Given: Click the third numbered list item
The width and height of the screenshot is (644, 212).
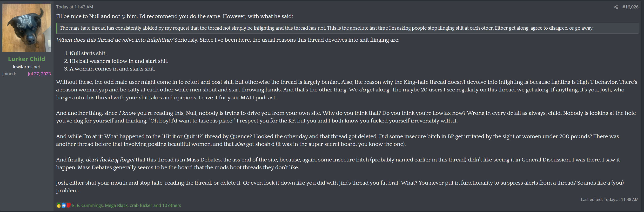Looking at the screenshot, I should click(x=112, y=69).
